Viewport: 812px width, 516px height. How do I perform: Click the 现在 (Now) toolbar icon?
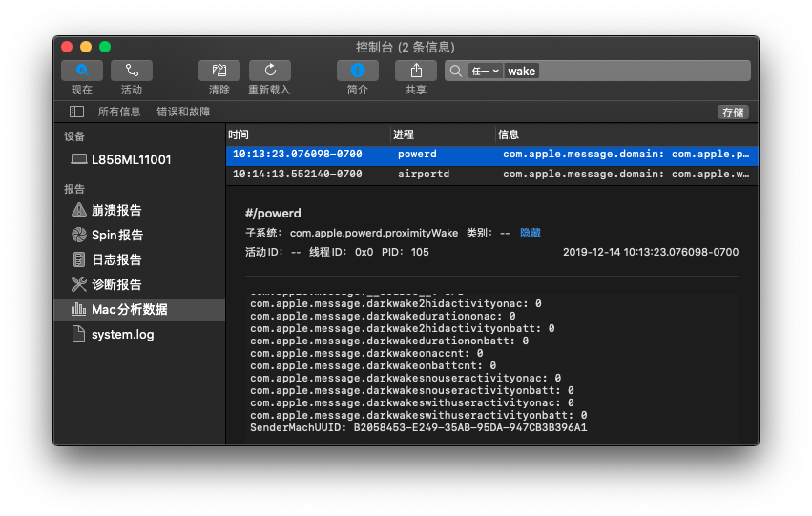click(82, 71)
